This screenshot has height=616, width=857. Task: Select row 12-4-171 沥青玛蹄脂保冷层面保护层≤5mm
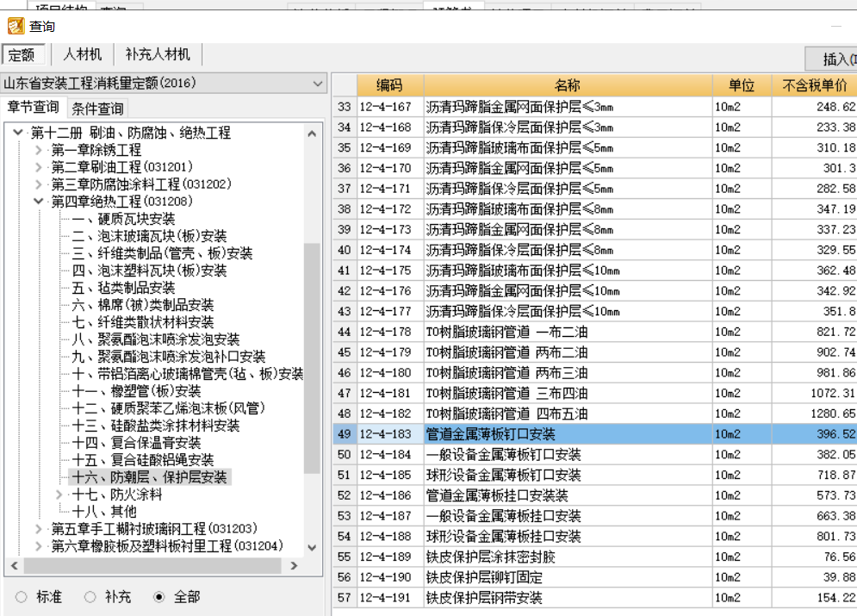pos(594,189)
